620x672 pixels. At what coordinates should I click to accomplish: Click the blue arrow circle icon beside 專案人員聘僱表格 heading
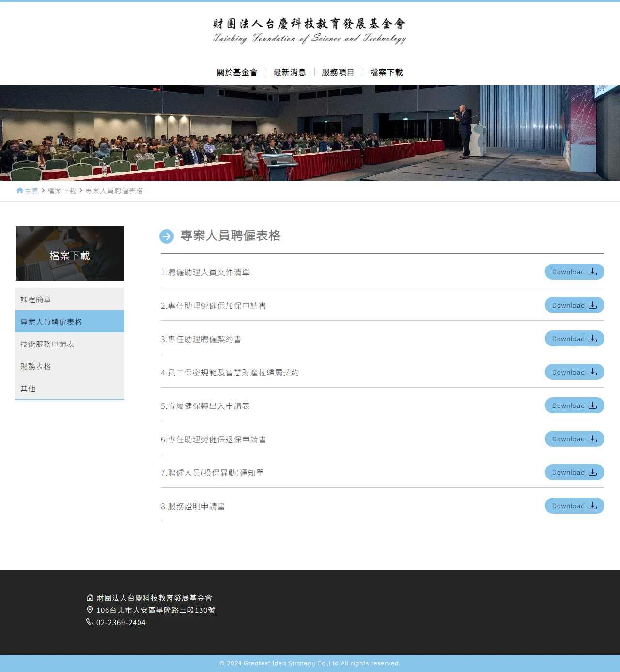point(167,236)
